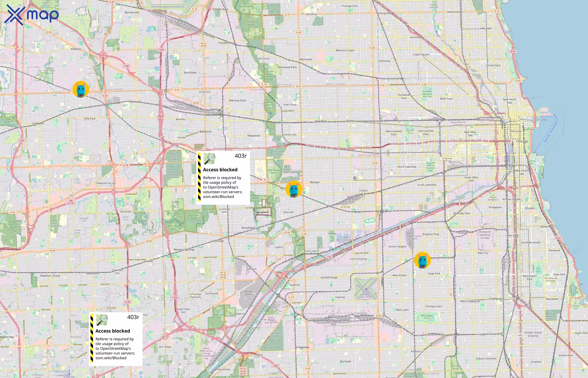This screenshot has width=588, height=378.
Task: Select the Schiller Park label
Action: [220, 9]
